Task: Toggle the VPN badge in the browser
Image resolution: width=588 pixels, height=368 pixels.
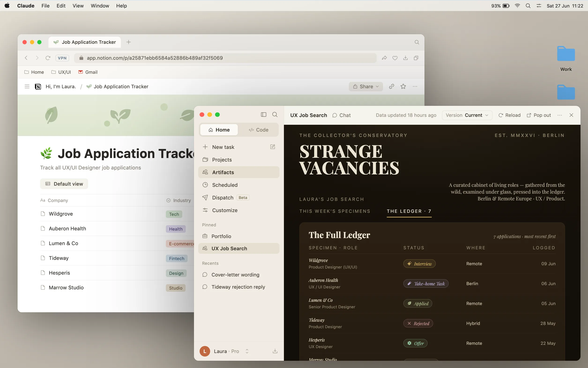Action: click(62, 58)
